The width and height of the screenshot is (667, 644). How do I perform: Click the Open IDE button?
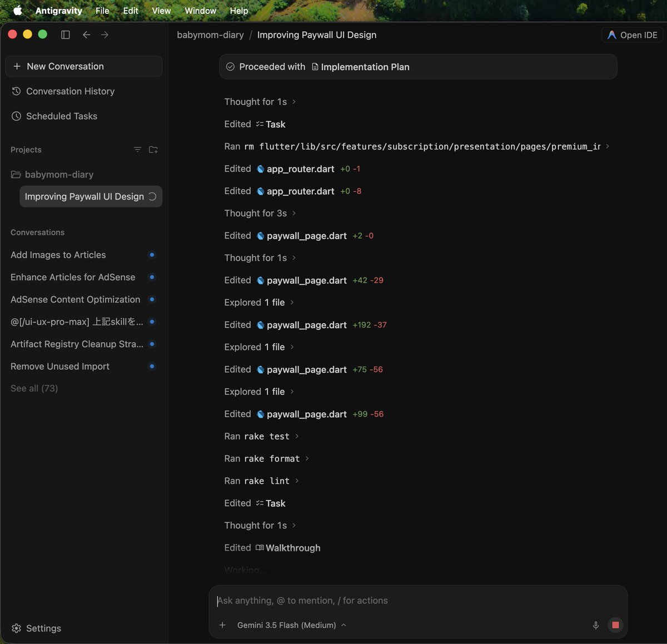tap(632, 35)
